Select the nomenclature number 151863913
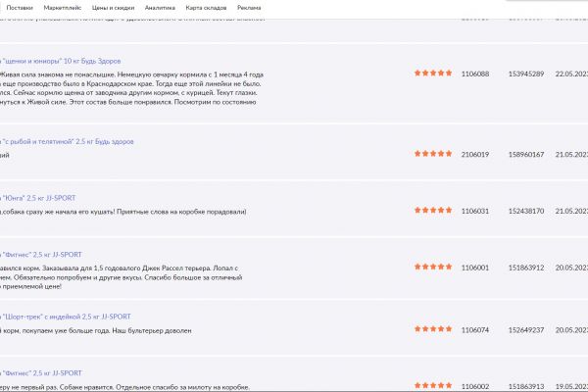The width and height of the screenshot is (588, 392). click(526, 386)
